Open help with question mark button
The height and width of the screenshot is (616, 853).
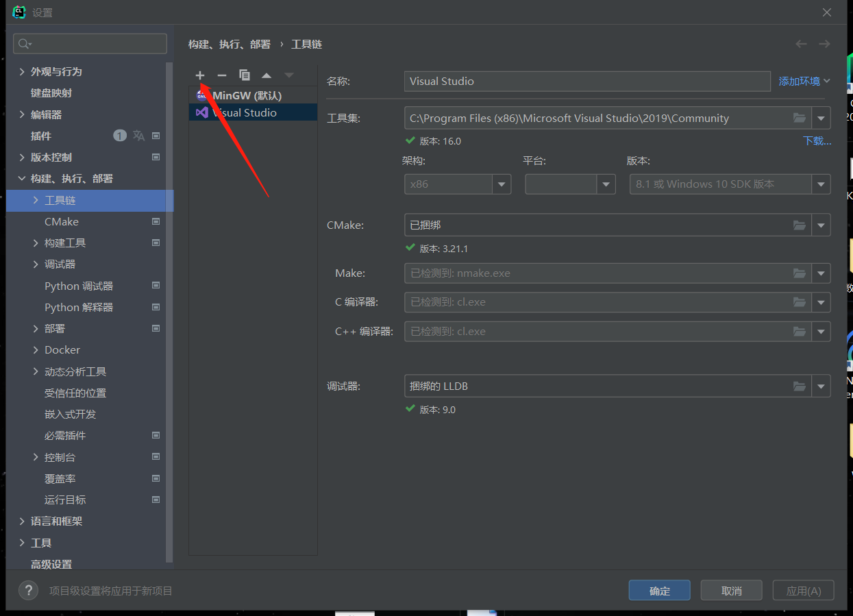(28, 591)
